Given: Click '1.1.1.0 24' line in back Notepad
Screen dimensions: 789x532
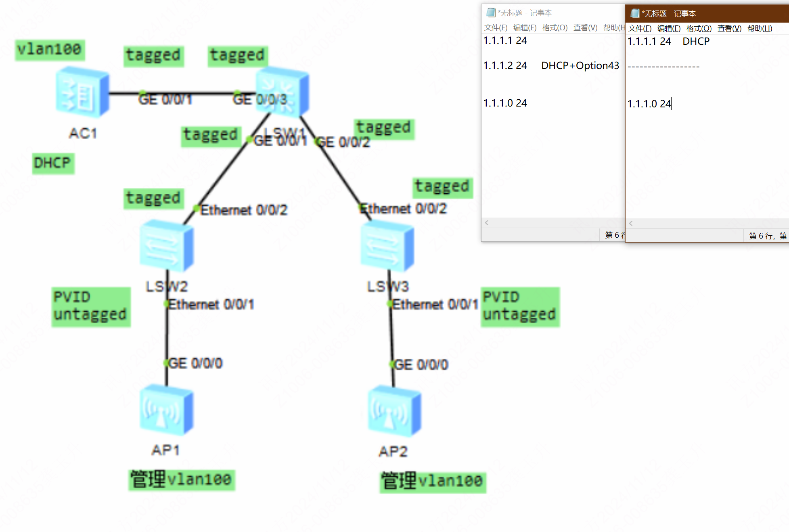Looking at the screenshot, I should 505,103.
